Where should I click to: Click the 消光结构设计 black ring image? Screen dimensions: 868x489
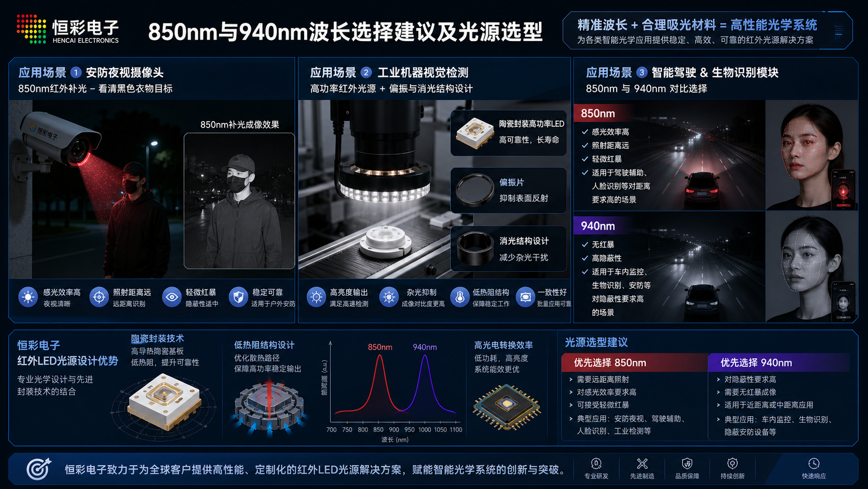click(x=474, y=248)
